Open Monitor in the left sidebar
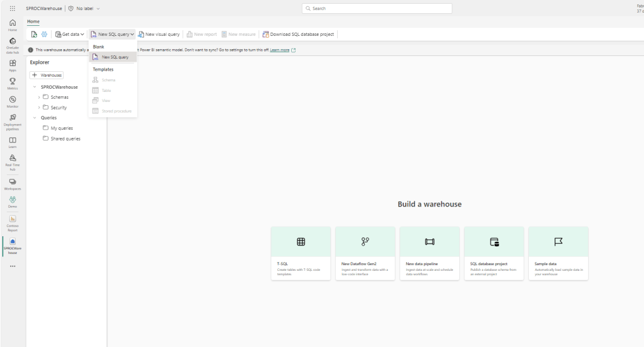Viewport: 644px width, 347px height. 13,102
